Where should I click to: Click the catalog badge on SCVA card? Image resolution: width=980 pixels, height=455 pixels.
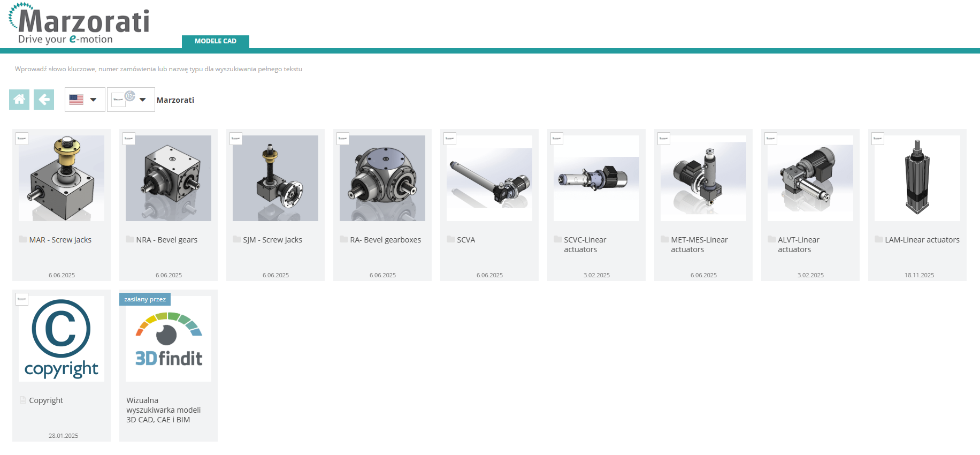click(450, 139)
